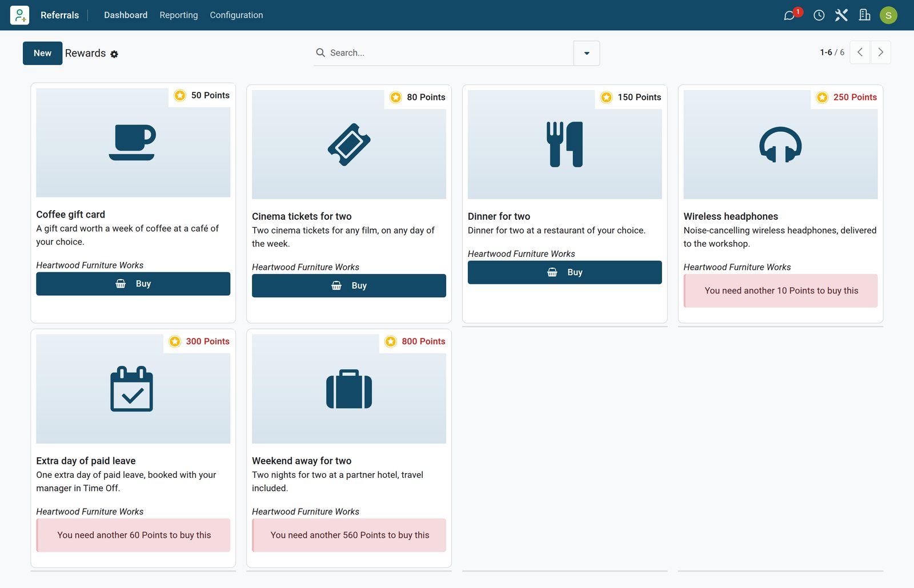Screen dimensions: 914x588
Task: Click the coffee cup image
Action: coord(132,142)
